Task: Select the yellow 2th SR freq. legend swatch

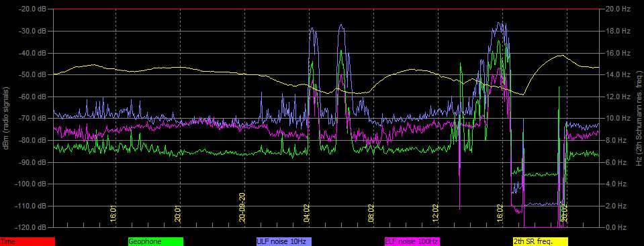Action: coord(540,242)
